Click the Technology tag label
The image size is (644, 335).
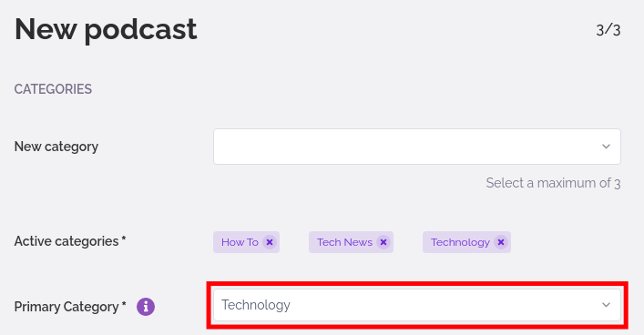[460, 243]
